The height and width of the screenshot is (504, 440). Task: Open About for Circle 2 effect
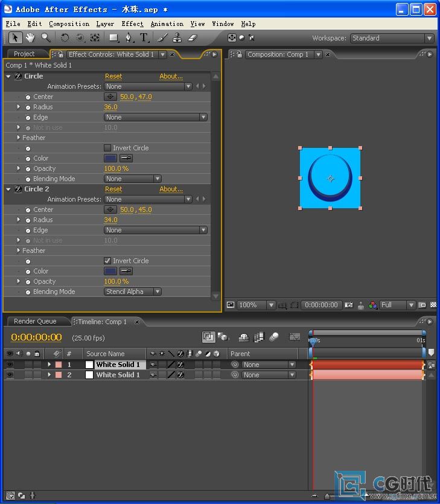coord(171,189)
